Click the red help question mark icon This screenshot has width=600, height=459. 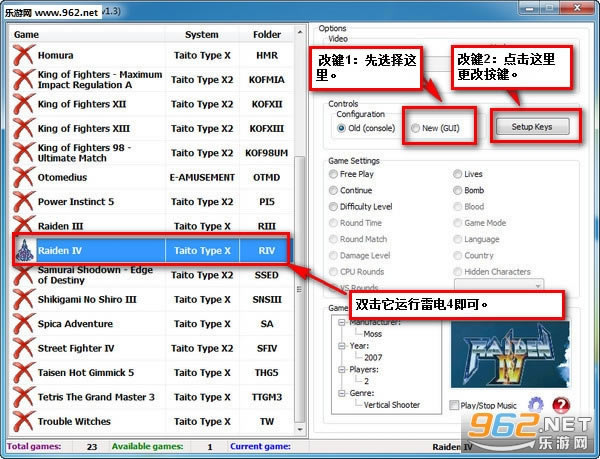561,405
